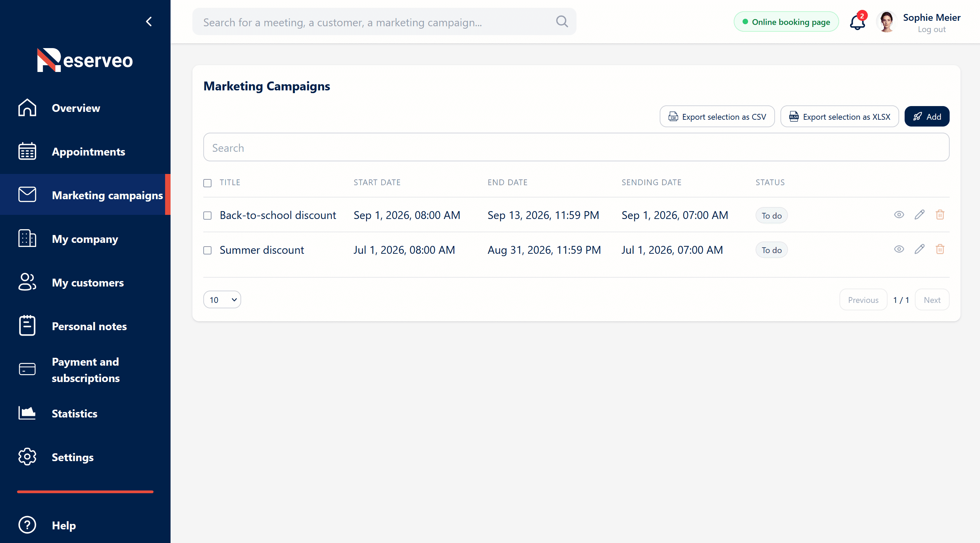Click the Previous page button
The height and width of the screenshot is (543, 980).
click(863, 300)
